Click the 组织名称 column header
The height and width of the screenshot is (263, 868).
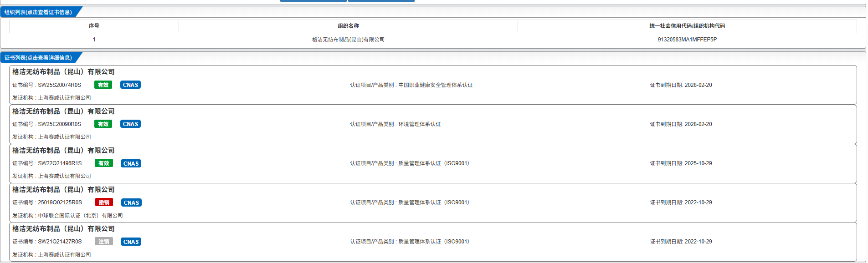tap(348, 26)
